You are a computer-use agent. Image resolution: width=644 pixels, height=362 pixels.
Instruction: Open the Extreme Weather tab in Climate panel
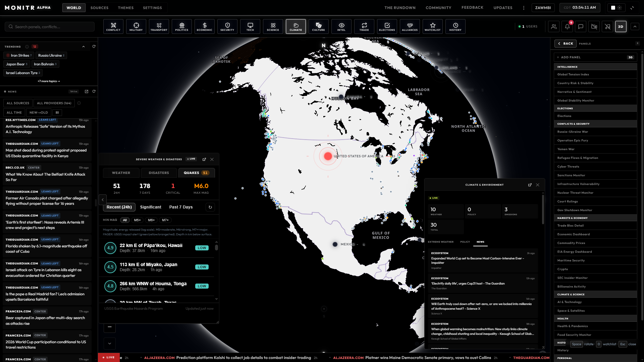point(441,242)
